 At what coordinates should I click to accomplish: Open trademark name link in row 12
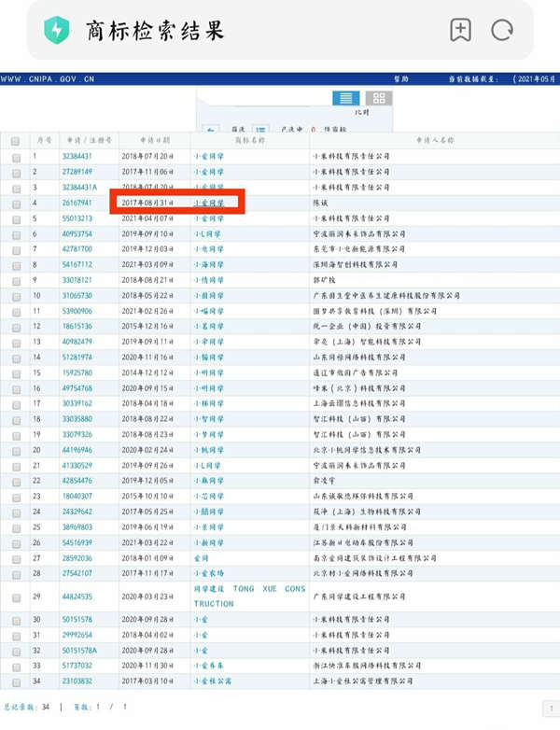pos(208,326)
